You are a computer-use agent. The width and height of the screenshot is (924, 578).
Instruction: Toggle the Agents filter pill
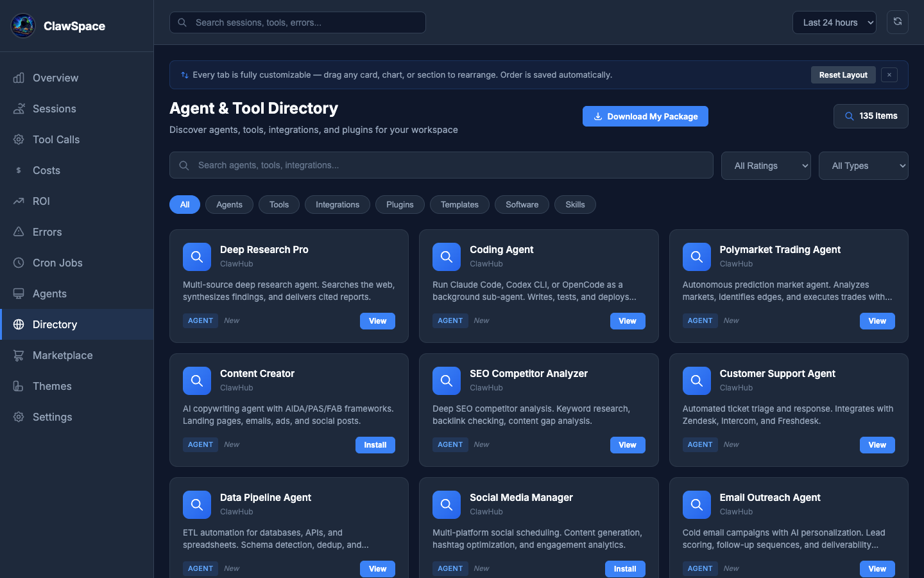point(229,204)
